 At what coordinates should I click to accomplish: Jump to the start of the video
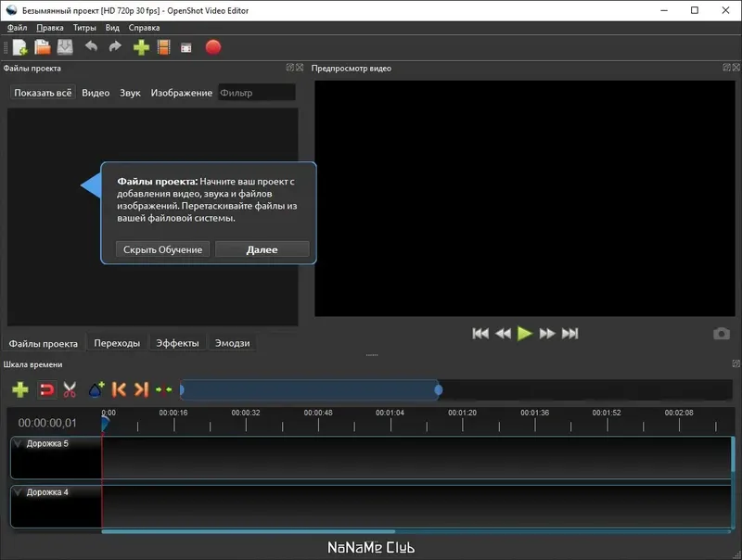[x=480, y=334]
